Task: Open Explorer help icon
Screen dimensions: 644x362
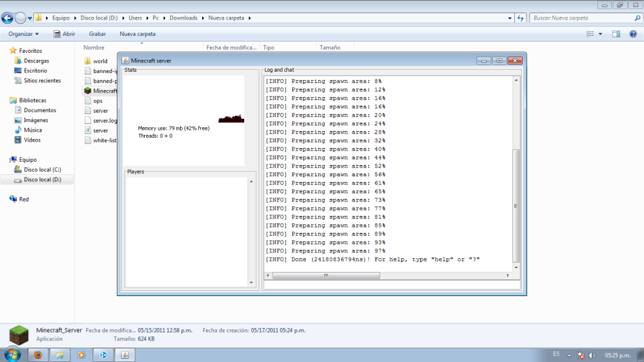Action: (633, 34)
